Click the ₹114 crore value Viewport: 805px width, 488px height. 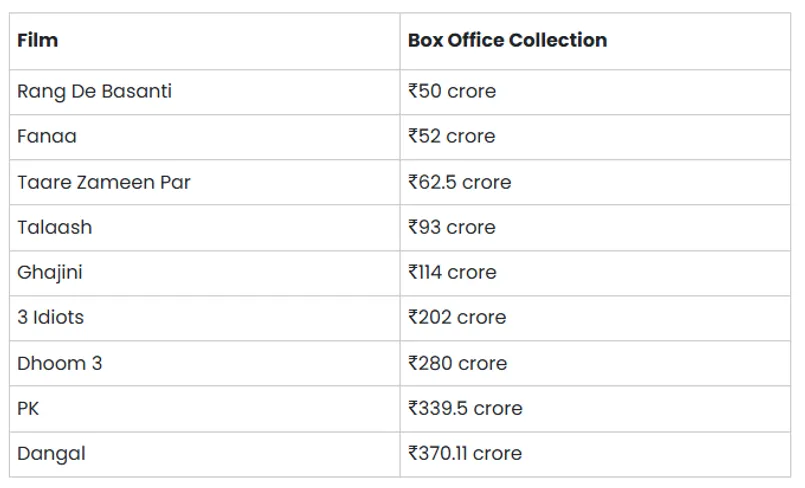pos(452,272)
